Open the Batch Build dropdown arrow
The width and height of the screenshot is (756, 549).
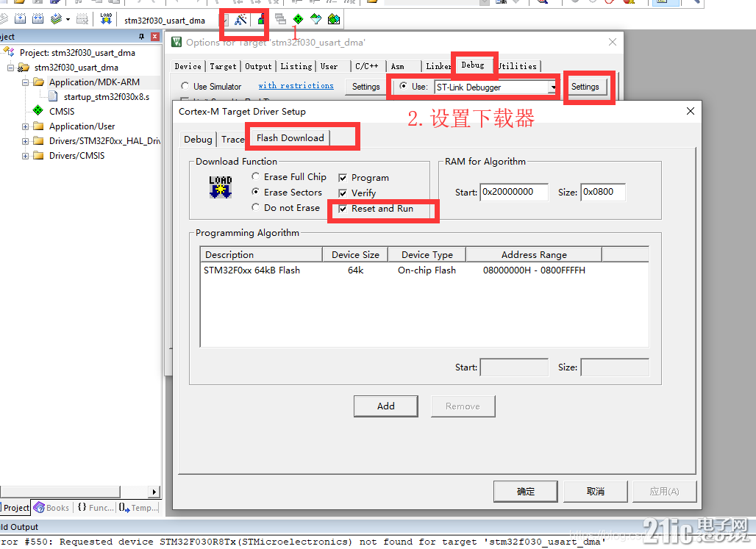click(x=68, y=19)
